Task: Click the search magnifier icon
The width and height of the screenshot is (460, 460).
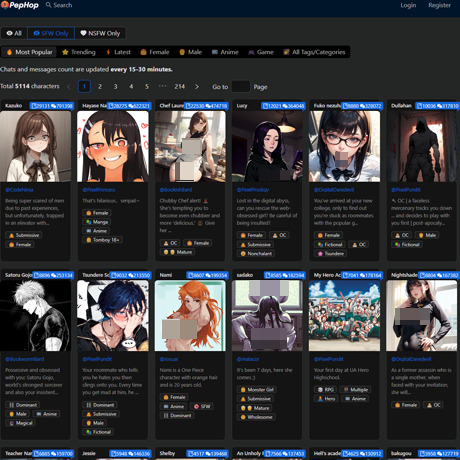Action: (x=49, y=5)
